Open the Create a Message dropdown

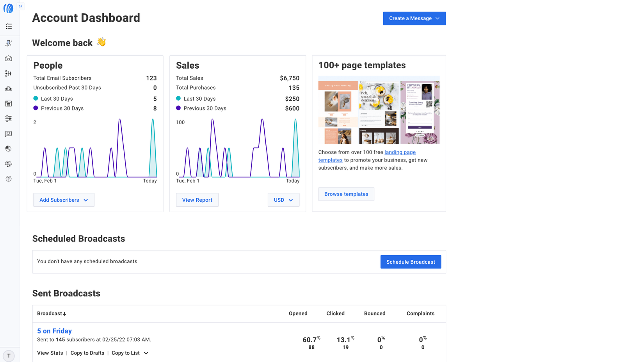[414, 18]
